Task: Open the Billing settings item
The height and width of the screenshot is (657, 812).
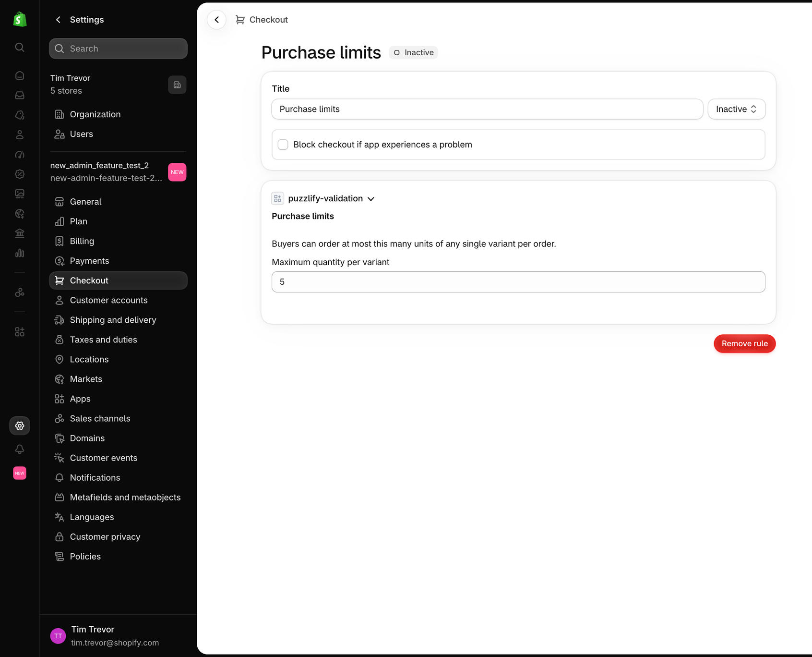Action: pos(118,241)
